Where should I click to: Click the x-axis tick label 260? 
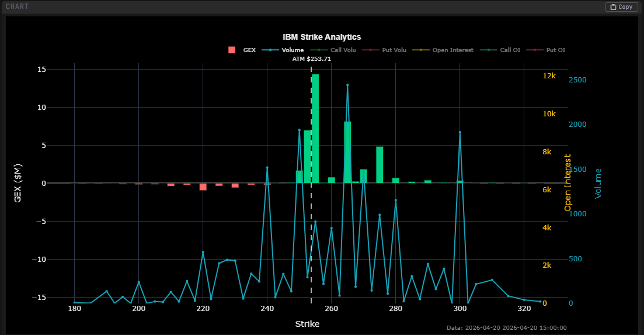click(332, 309)
